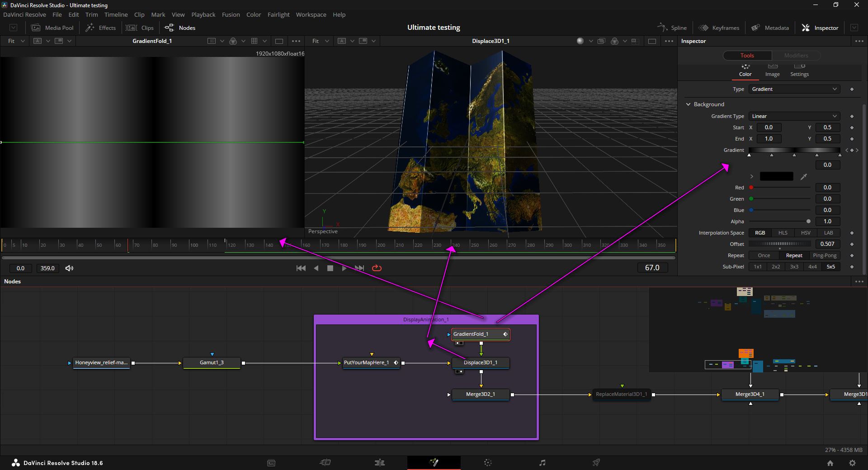Play forward in transport controls
The image size is (868, 470).
tap(344, 268)
